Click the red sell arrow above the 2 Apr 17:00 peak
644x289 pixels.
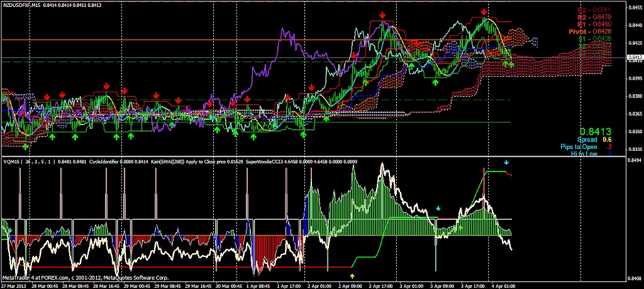[382, 15]
